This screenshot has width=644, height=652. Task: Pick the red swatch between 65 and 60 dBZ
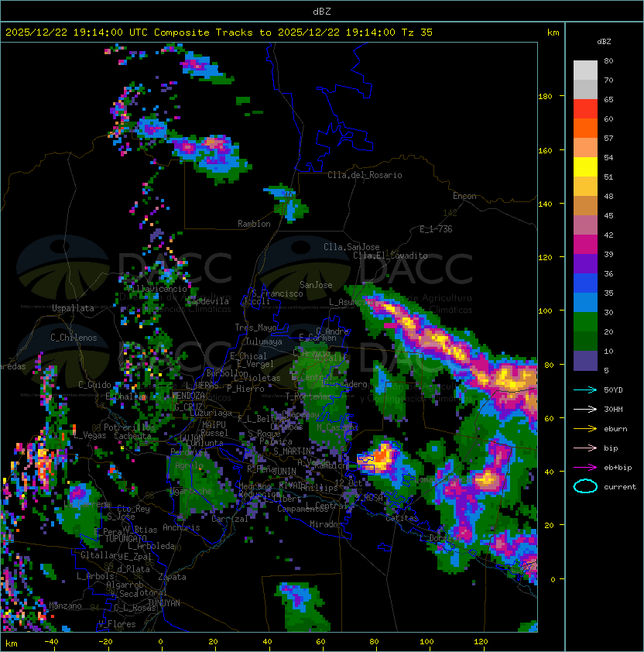click(x=585, y=109)
